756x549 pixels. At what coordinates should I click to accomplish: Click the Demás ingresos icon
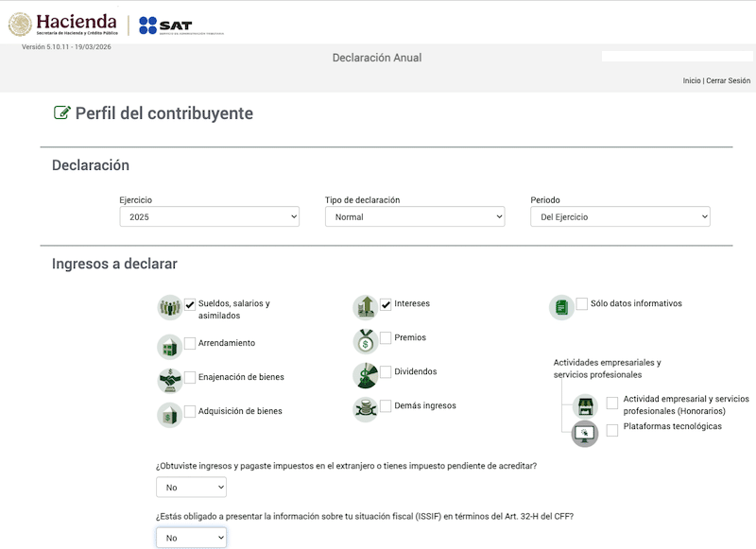tap(365, 408)
